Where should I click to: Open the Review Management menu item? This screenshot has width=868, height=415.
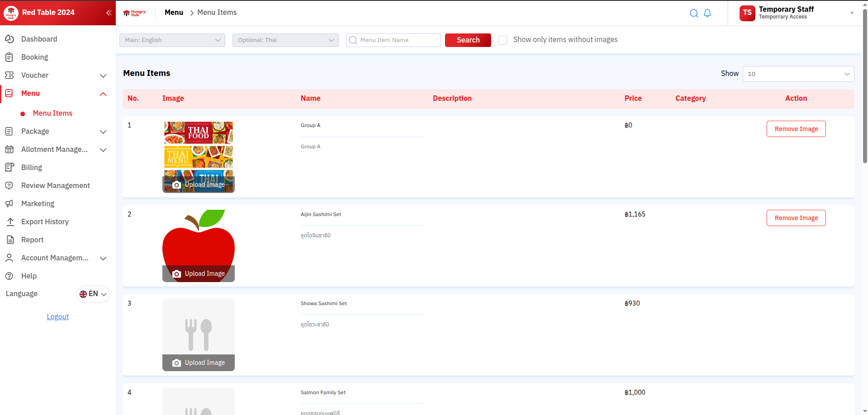point(55,185)
